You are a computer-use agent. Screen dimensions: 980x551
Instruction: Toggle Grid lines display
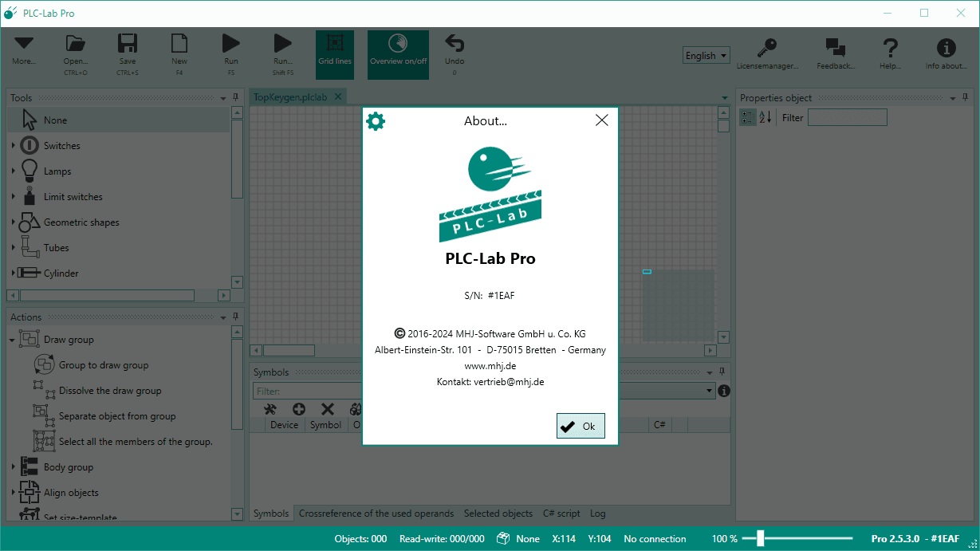[334, 53]
